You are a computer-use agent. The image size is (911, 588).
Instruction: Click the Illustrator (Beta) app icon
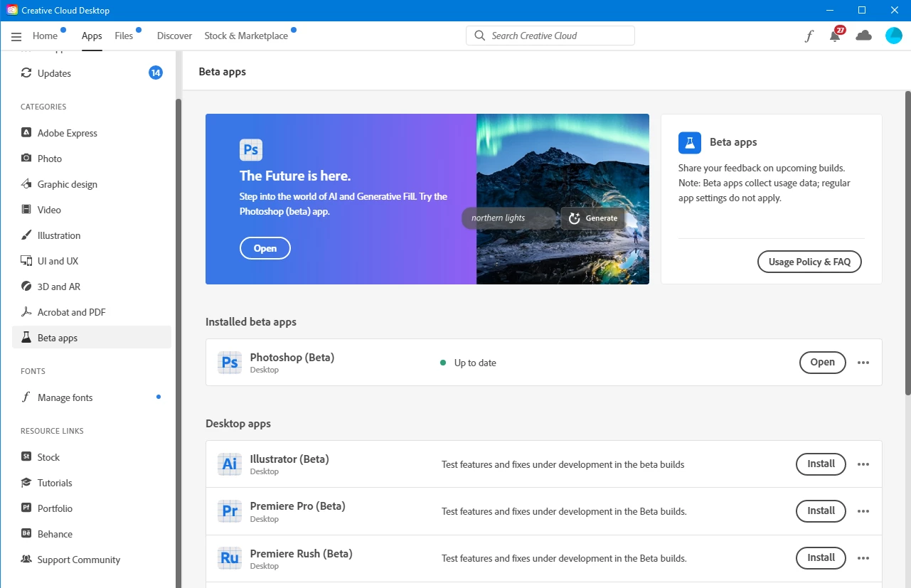pyautogui.click(x=230, y=464)
